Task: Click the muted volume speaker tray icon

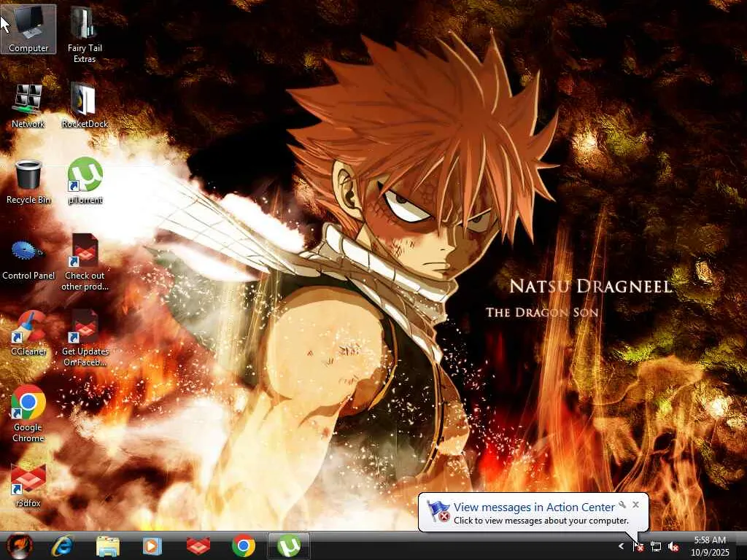Action: 673,547
